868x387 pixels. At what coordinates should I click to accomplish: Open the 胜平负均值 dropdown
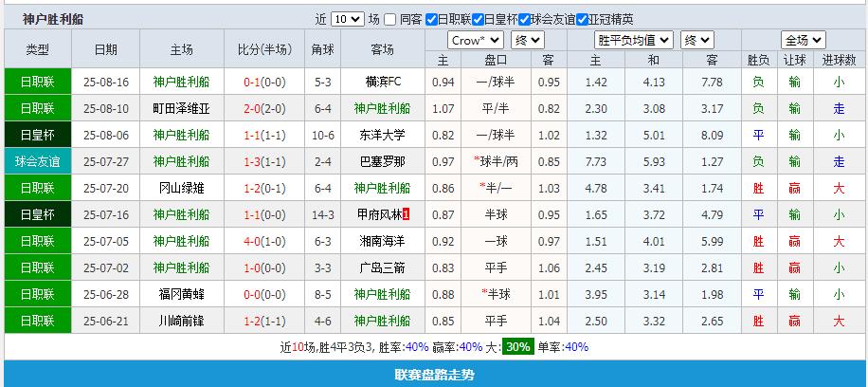tap(634, 40)
